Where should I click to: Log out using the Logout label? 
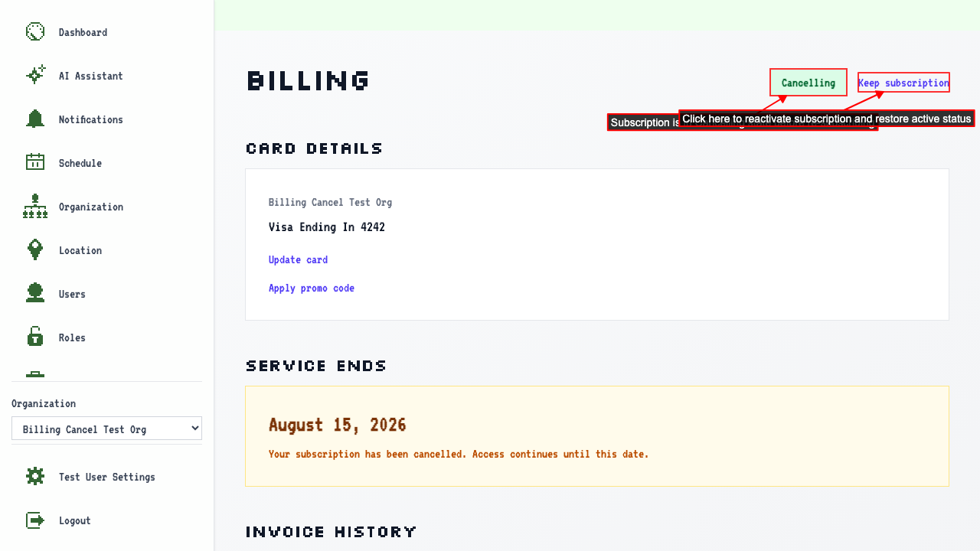pyautogui.click(x=74, y=520)
